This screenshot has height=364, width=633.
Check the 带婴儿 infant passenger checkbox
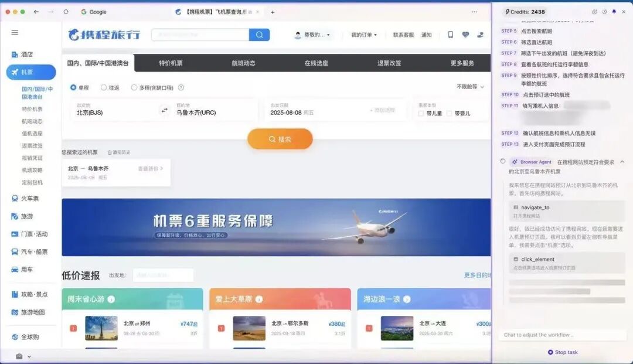[x=450, y=113]
